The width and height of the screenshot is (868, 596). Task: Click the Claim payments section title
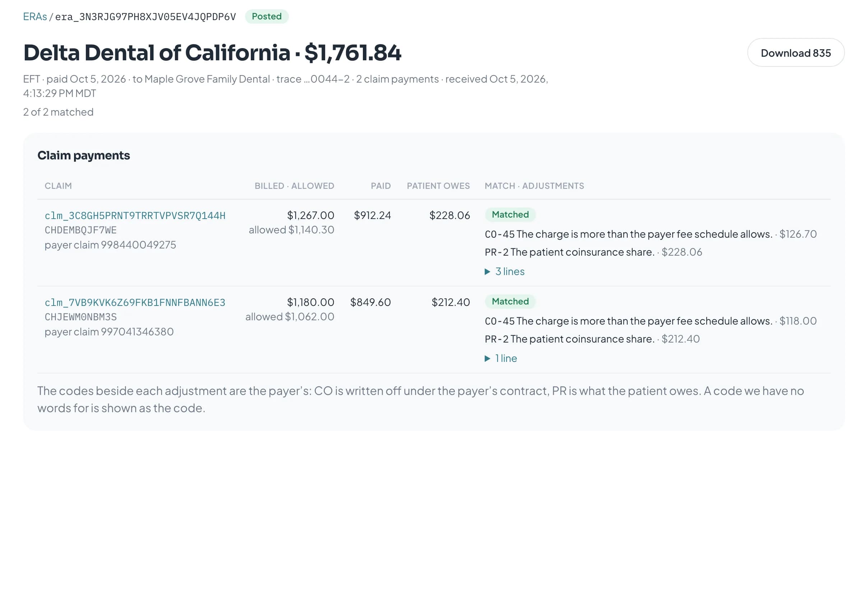[x=84, y=155]
